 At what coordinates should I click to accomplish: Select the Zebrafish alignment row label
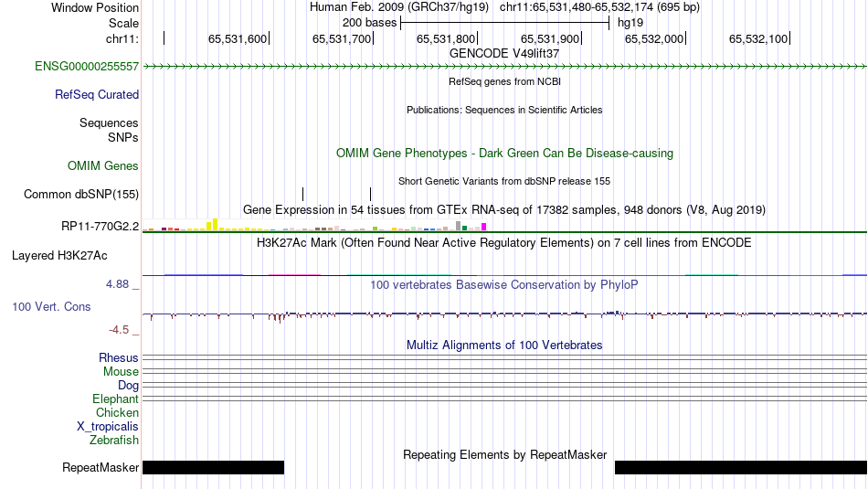114,441
